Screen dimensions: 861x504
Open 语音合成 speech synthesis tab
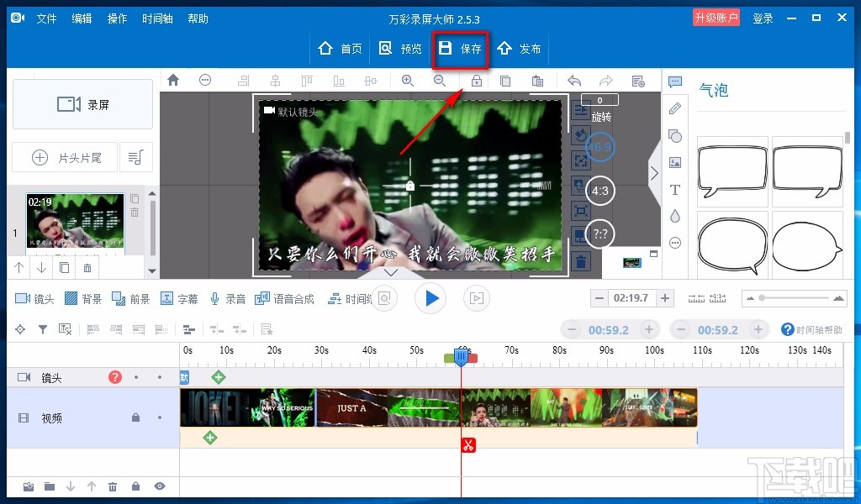pyautogui.click(x=284, y=299)
